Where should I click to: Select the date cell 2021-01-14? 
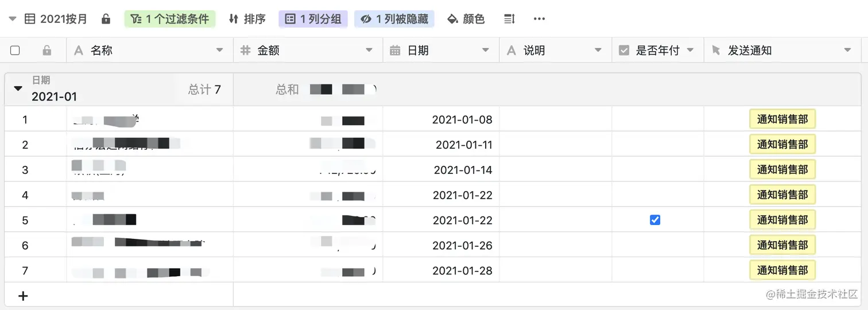(x=463, y=170)
